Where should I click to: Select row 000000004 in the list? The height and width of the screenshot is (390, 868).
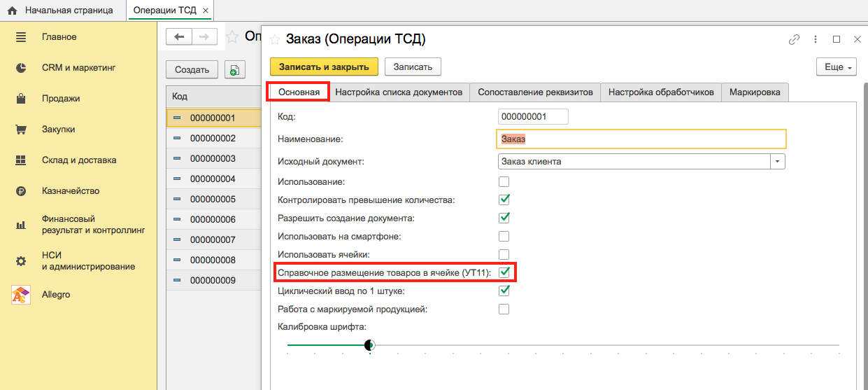pyautogui.click(x=213, y=179)
